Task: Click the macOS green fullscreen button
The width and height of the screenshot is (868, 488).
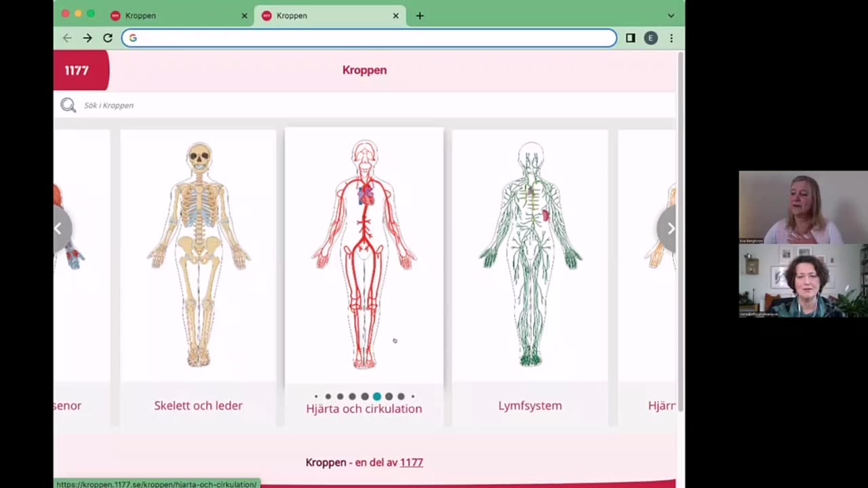Action: click(x=91, y=14)
